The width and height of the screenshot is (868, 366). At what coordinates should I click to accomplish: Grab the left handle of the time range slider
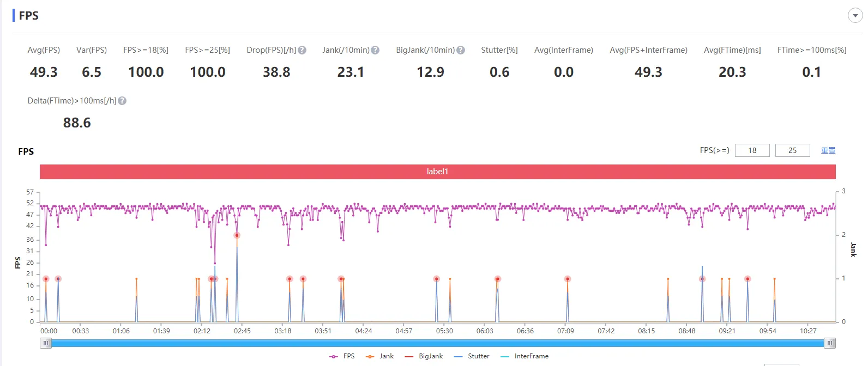point(46,343)
